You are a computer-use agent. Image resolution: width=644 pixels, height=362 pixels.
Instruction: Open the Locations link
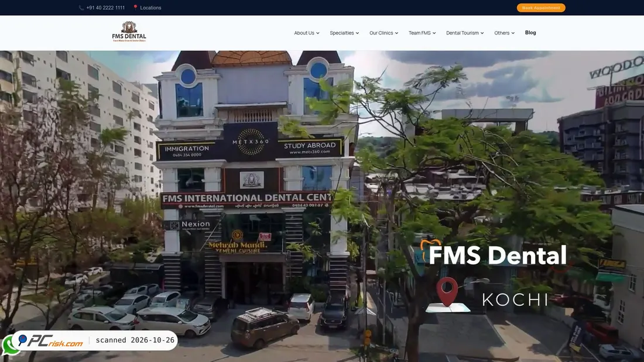150,8
